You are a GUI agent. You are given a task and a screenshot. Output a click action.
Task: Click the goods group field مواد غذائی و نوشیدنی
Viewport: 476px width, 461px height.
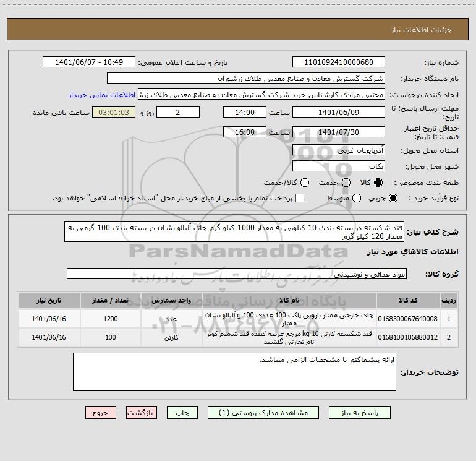237,274
